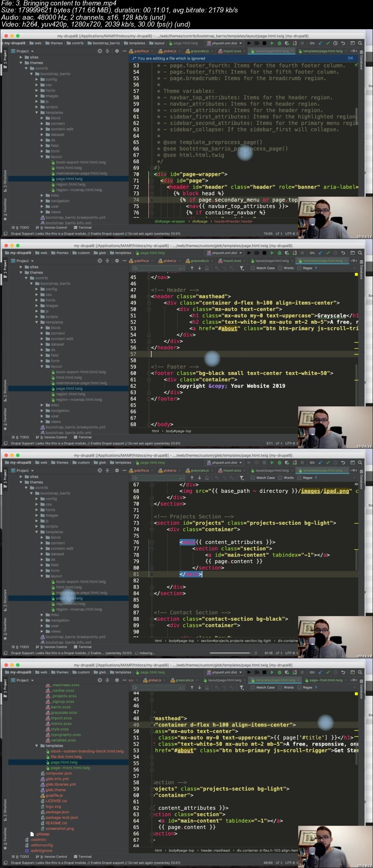Click the Git revert arrow in the third frame
The image size is (373, 868).
pyautogui.click(x=343, y=462)
